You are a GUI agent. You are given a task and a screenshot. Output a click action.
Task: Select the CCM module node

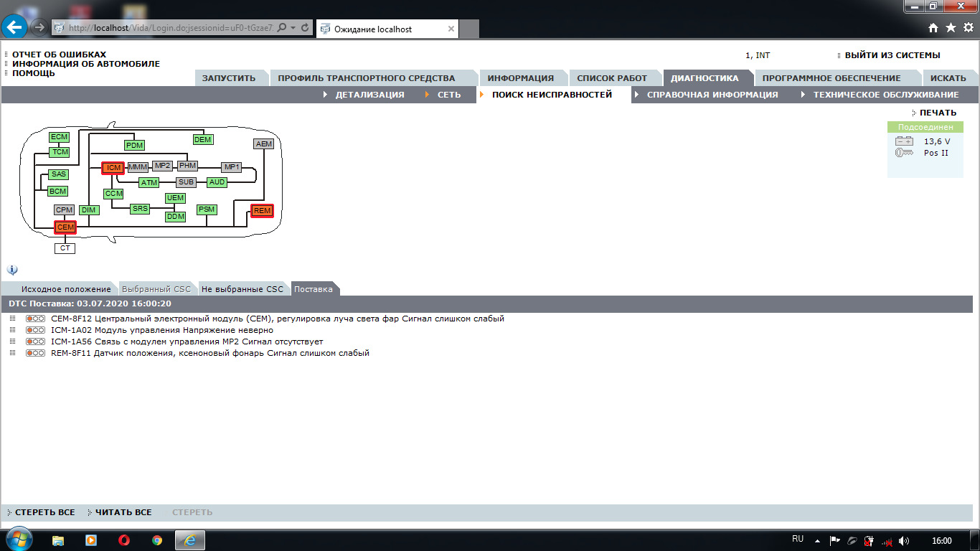click(x=114, y=194)
